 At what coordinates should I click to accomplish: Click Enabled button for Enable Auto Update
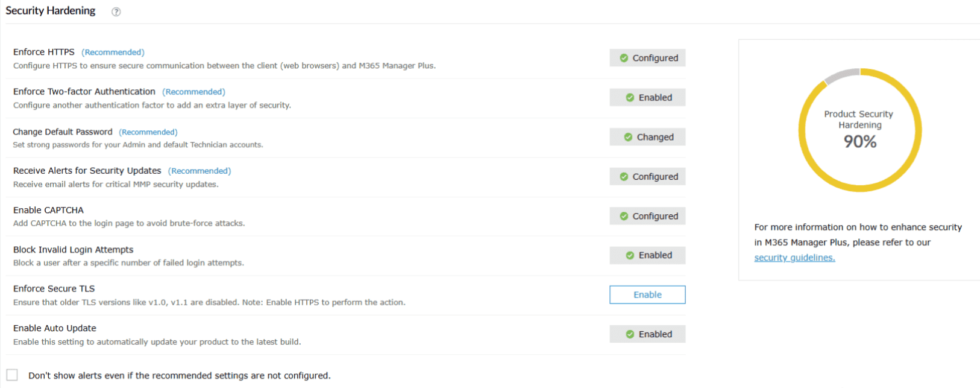coord(647,334)
